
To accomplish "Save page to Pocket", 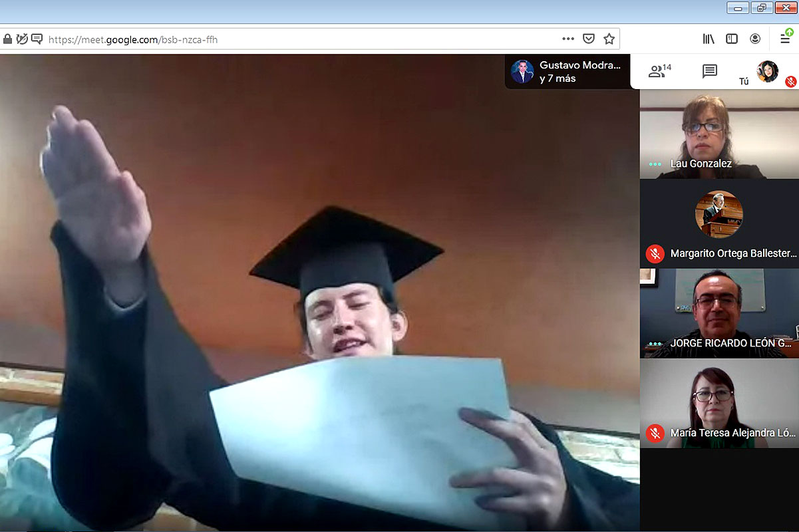I will coord(589,39).
